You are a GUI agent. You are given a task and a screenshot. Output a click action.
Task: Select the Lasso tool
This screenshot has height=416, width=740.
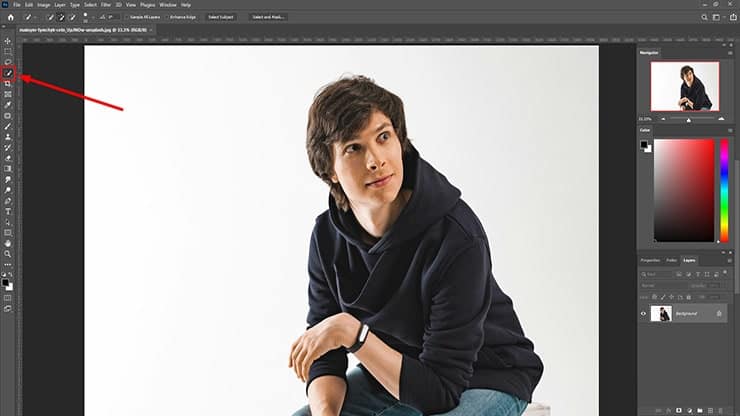tap(8, 62)
